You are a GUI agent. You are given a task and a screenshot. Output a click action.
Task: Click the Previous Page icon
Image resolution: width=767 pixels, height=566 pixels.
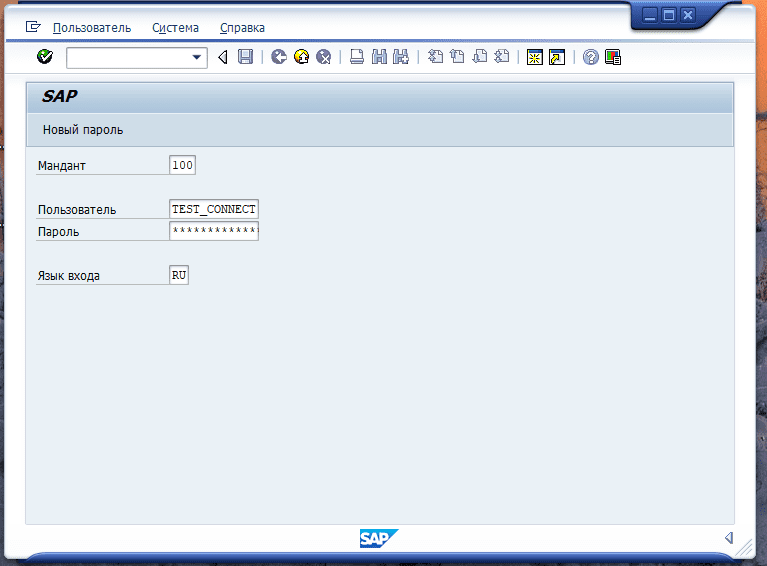pyautogui.click(x=457, y=57)
